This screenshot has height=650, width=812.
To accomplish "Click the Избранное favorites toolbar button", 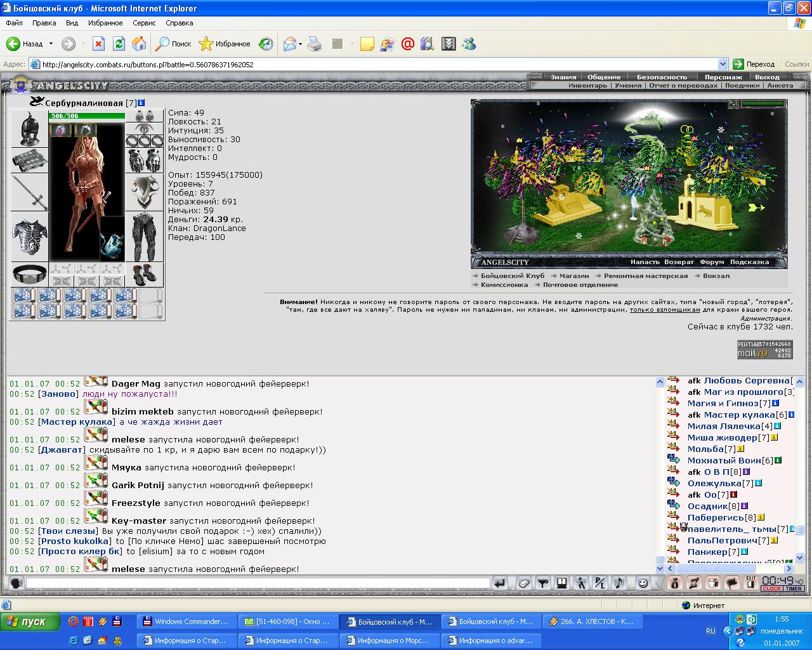I will click(225, 44).
